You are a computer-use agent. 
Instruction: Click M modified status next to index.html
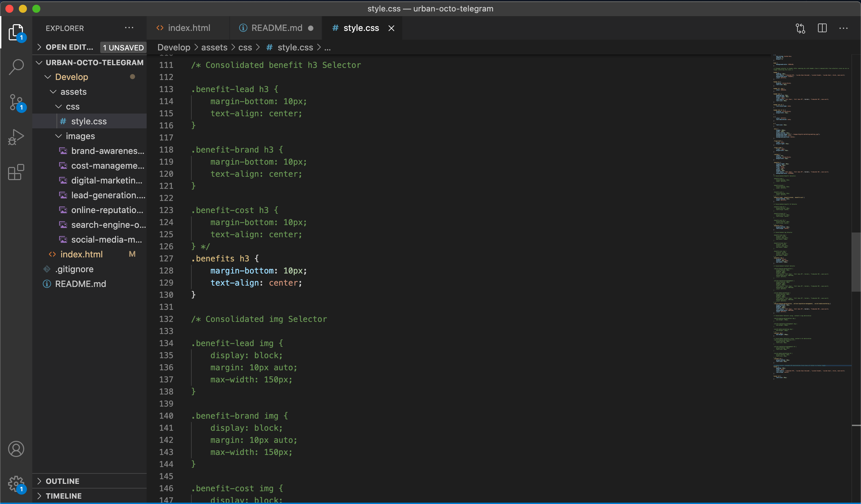point(132,254)
